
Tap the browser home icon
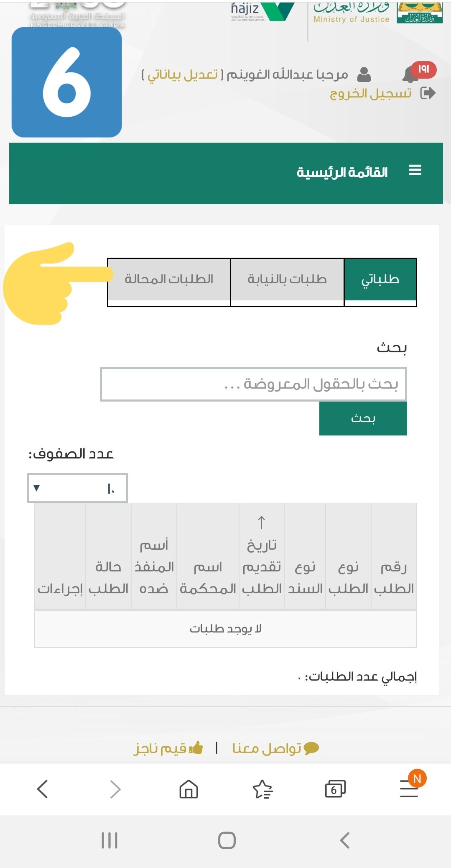(x=189, y=789)
